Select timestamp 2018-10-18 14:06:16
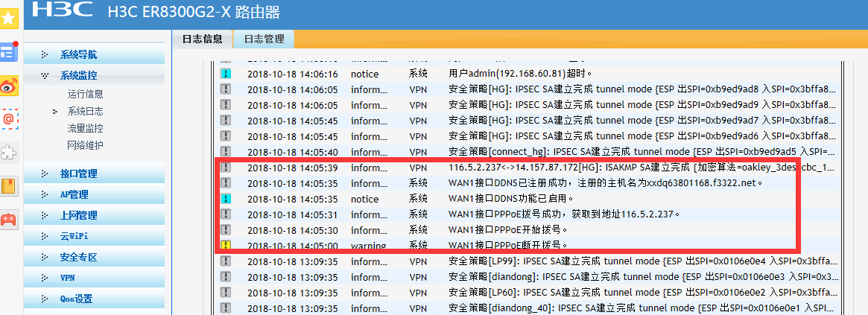 coord(292,74)
